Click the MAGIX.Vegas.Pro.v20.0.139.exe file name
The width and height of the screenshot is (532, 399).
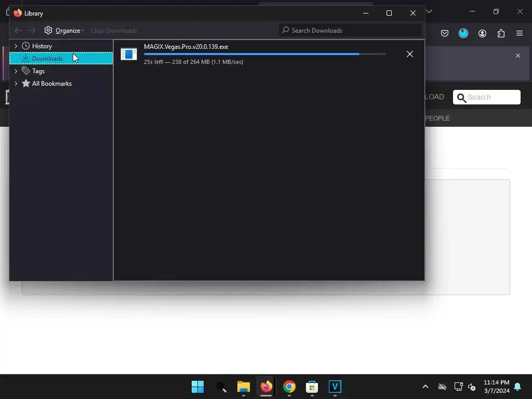coord(186,47)
